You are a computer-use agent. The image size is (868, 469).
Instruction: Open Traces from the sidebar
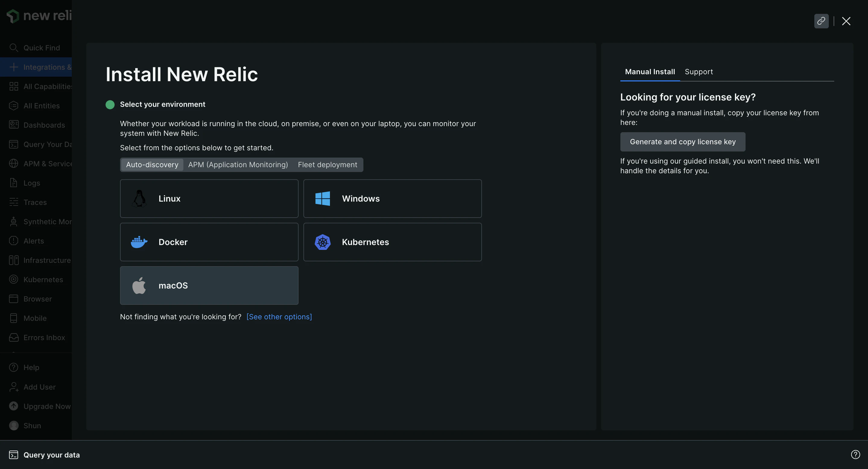[x=36, y=202]
